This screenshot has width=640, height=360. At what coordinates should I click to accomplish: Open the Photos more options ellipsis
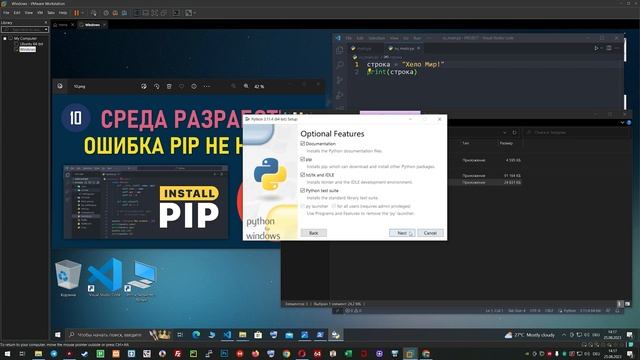[207, 87]
